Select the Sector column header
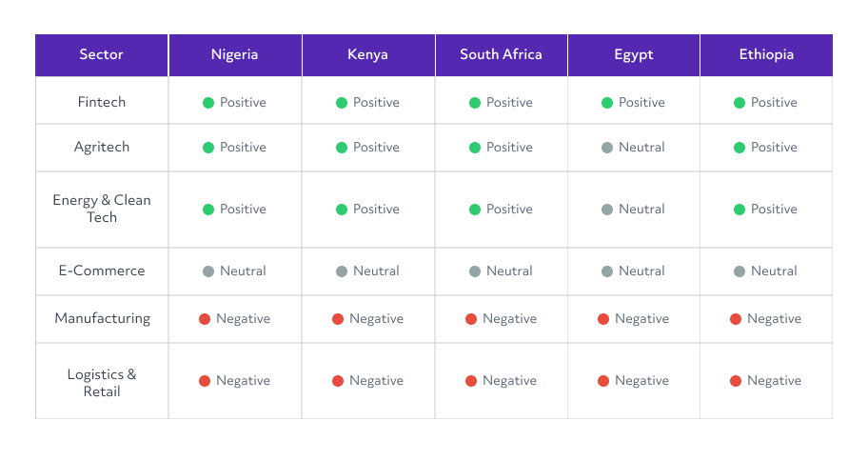This screenshot has width=868, height=461. click(101, 55)
